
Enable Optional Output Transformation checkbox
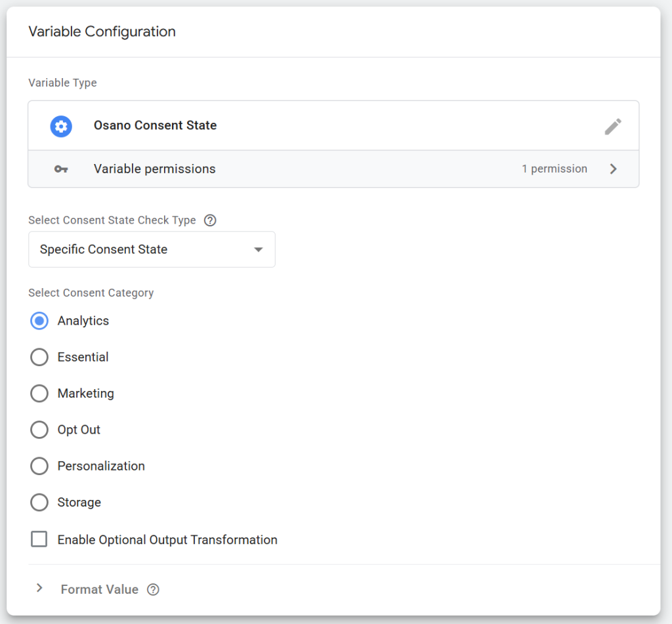point(39,539)
